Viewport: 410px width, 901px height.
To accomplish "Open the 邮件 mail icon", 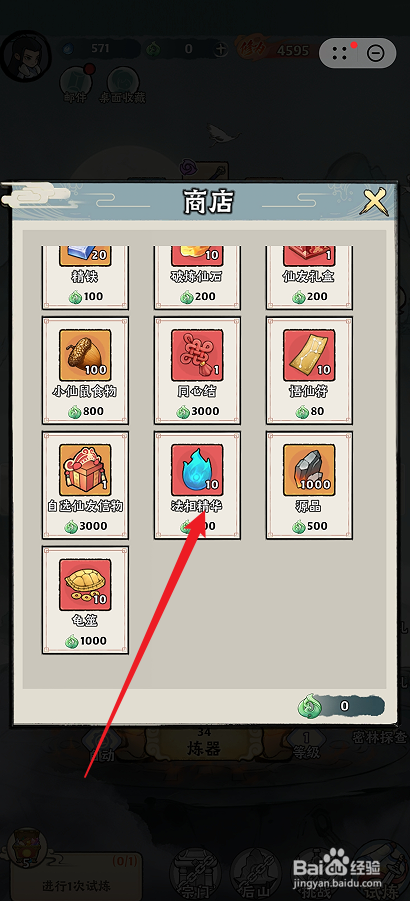I will (x=75, y=85).
